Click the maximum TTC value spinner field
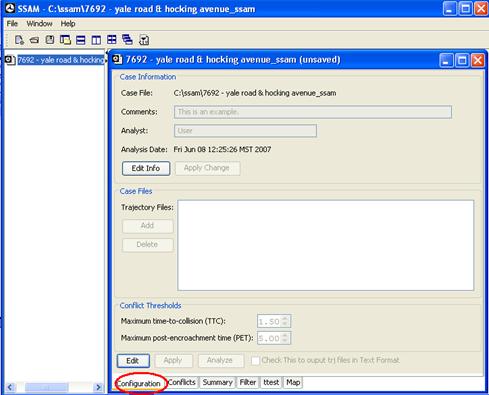This screenshot has width=489, height=395. coord(274,321)
